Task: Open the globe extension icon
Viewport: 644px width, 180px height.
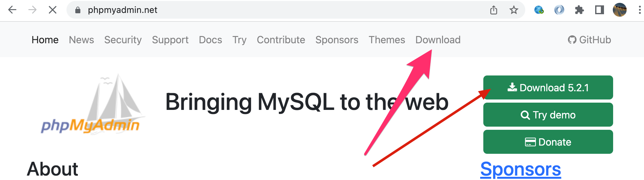Action: [539, 10]
